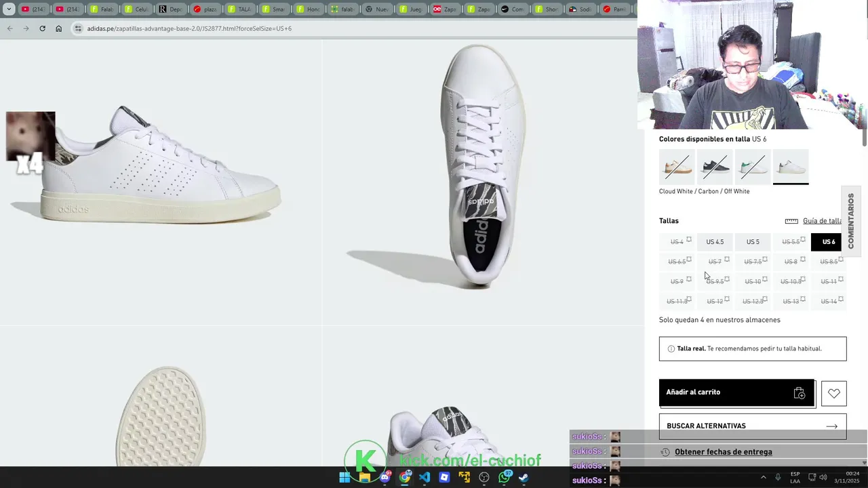Switch to the Nuev browser tab
This screenshot has width=868, height=488.
pos(378,9)
